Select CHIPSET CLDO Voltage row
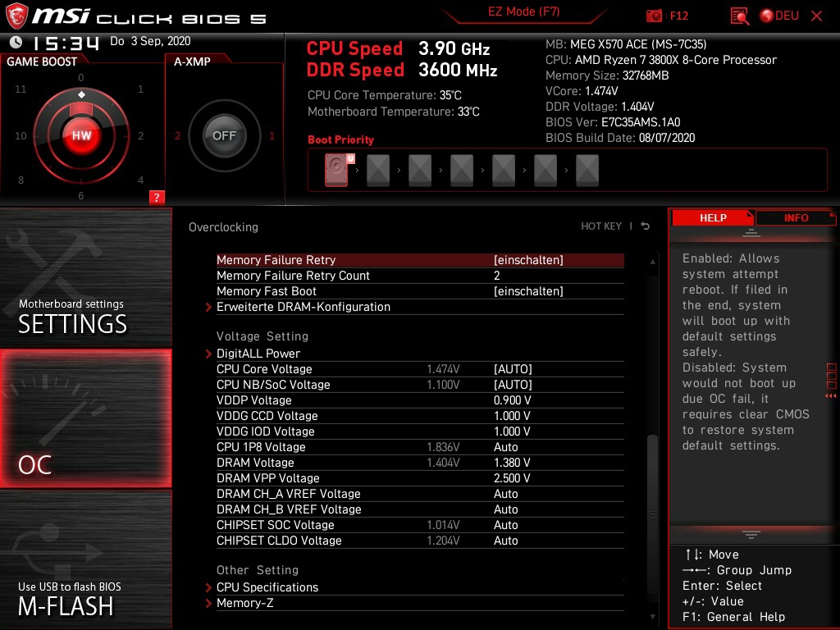840x630 pixels. (420, 540)
